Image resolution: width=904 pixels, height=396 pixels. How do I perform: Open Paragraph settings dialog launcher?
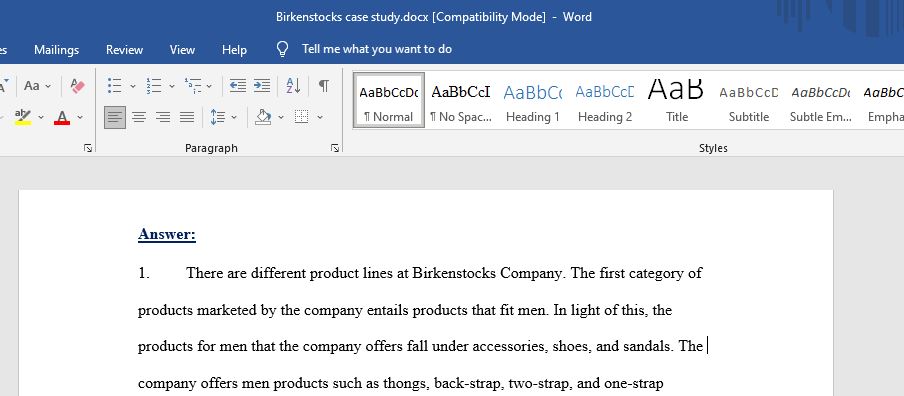point(335,148)
